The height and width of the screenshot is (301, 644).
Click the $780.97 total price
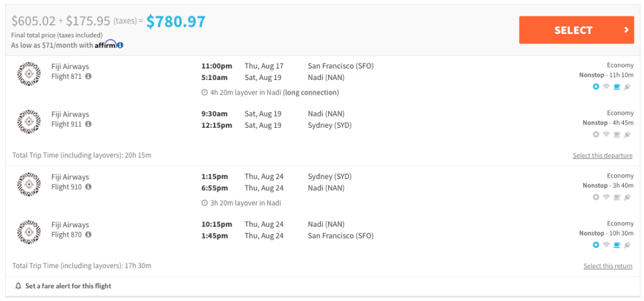[176, 21]
